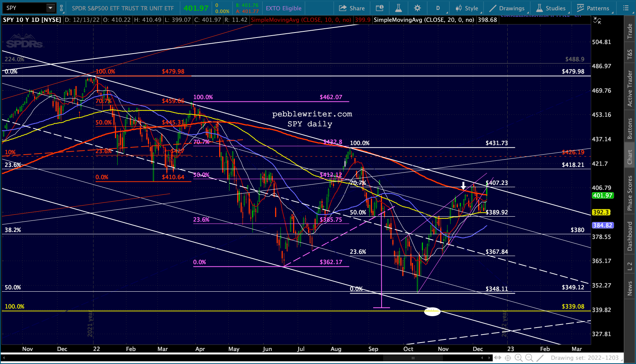Click the $462.07 magenta level label

tap(331, 97)
